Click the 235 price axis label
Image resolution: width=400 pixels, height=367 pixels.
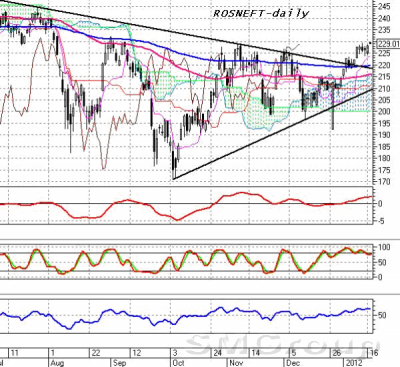pos(384,30)
